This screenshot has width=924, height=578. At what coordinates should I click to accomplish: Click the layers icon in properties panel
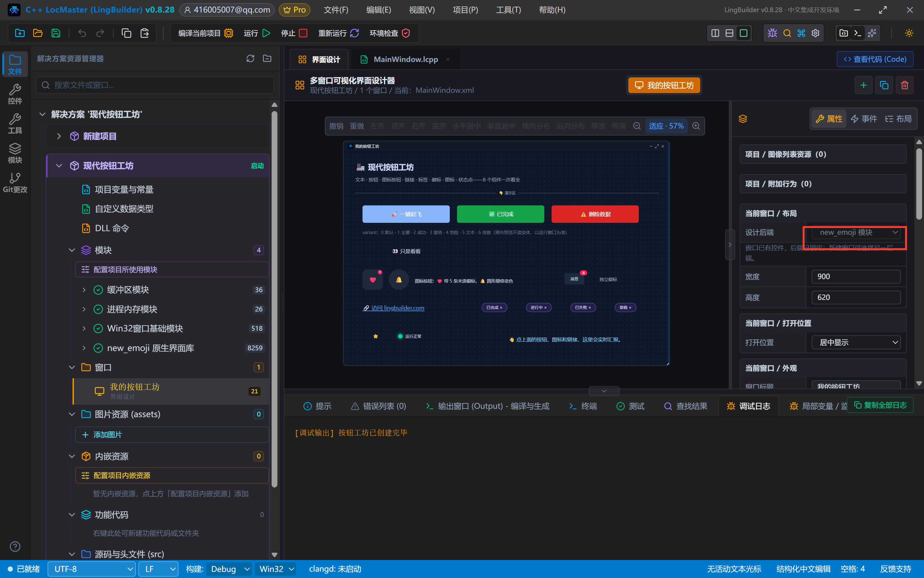coord(743,119)
